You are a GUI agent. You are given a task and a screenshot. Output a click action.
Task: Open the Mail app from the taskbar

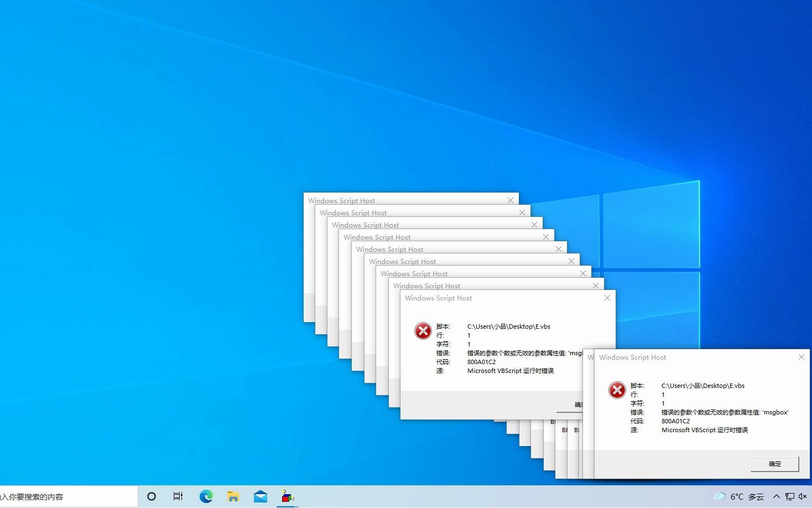point(260,496)
